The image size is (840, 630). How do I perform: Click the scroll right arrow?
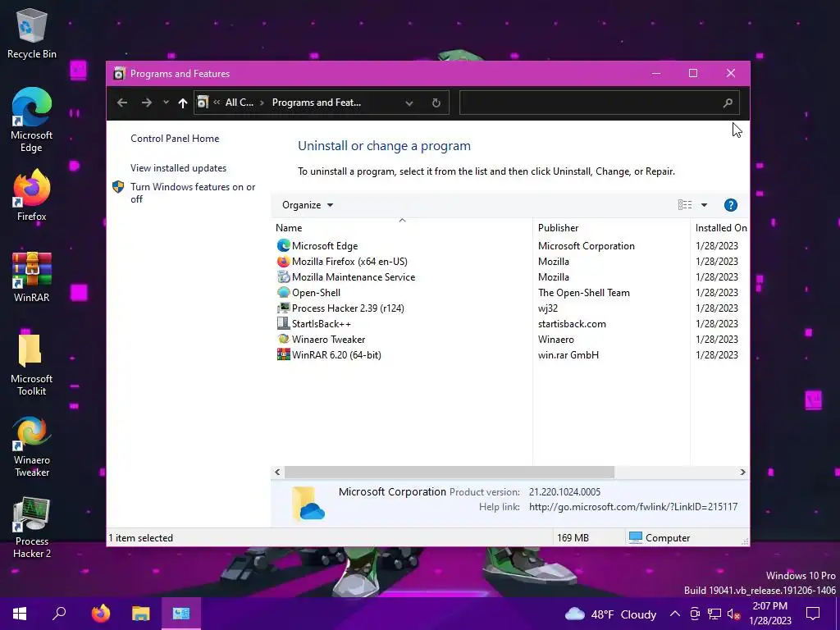(x=742, y=472)
